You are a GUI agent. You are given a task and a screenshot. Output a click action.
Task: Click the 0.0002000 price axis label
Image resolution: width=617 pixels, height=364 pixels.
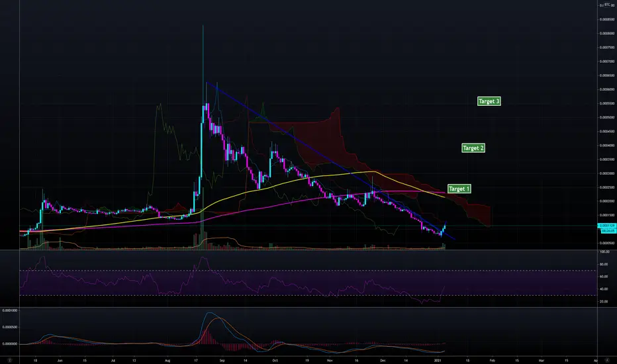607,201
